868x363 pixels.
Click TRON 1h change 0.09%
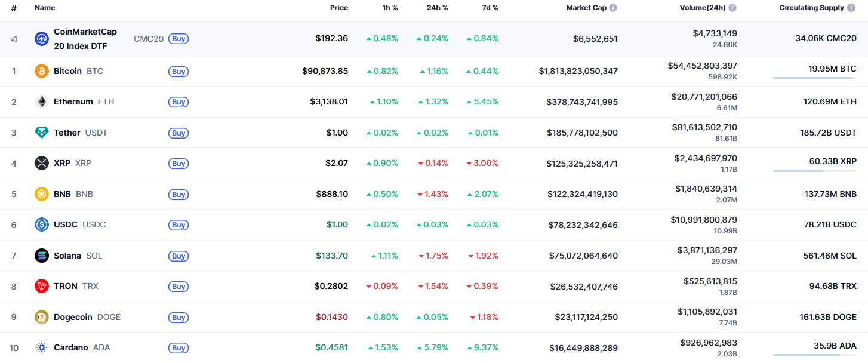point(382,287)
